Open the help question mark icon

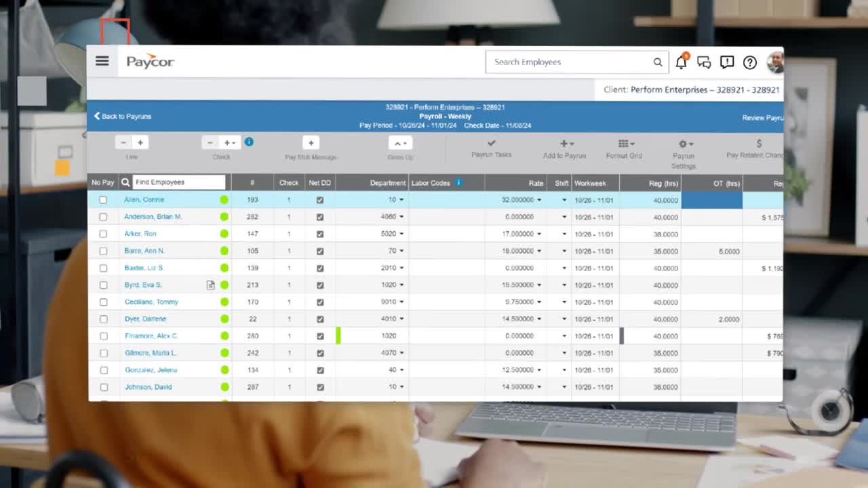coord(750,62)
